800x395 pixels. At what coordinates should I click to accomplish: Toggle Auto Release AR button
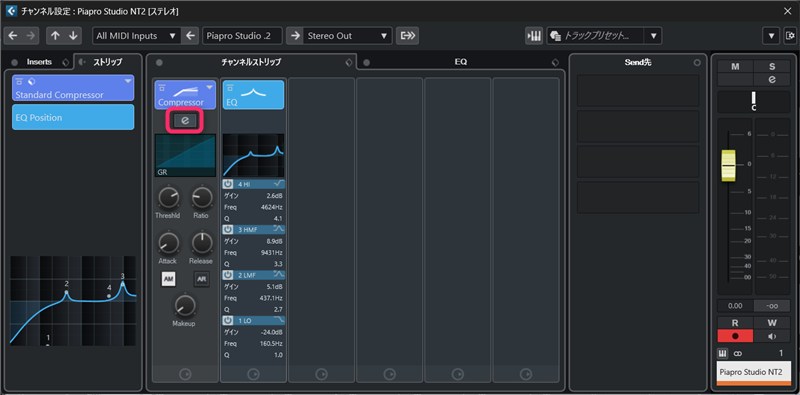pos(202,279)
